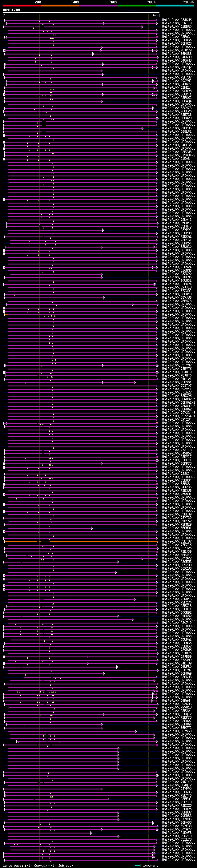Choose entry UniRef100_A2DCA1

pos(177,237)
